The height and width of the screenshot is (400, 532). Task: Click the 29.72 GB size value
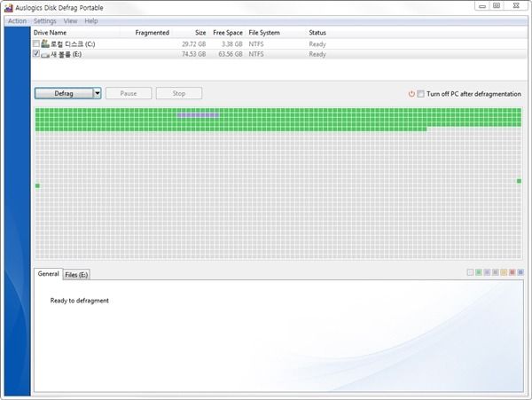point(193,44)
